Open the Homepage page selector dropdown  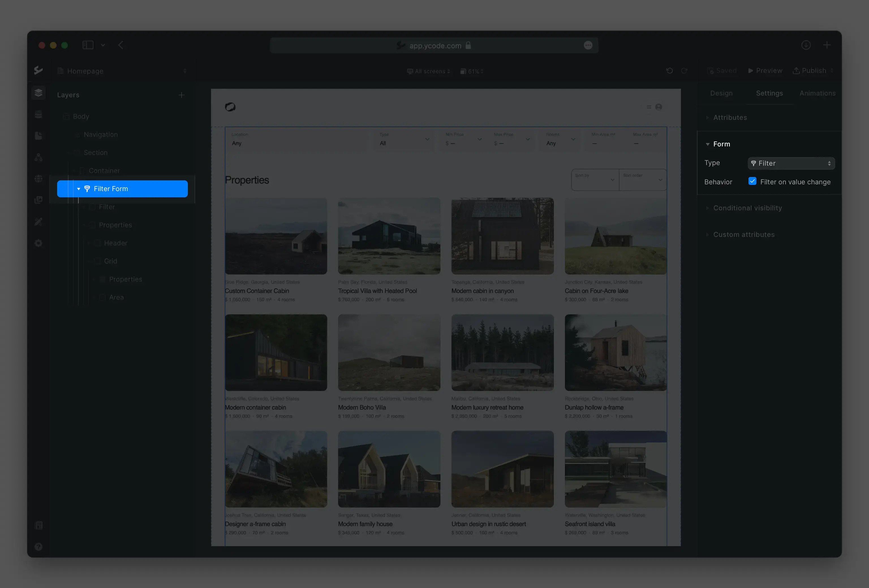122,71
